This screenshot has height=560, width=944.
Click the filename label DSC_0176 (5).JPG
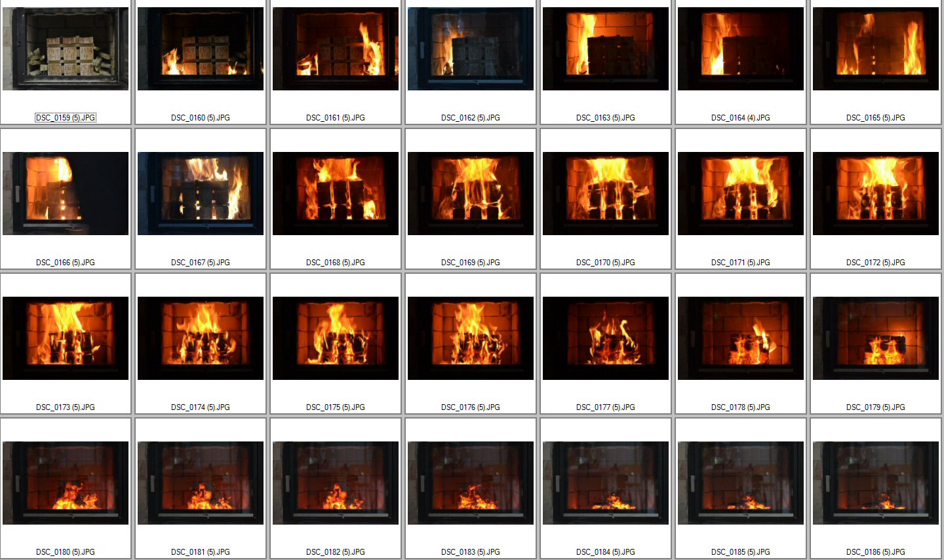[x=471, y=407]
